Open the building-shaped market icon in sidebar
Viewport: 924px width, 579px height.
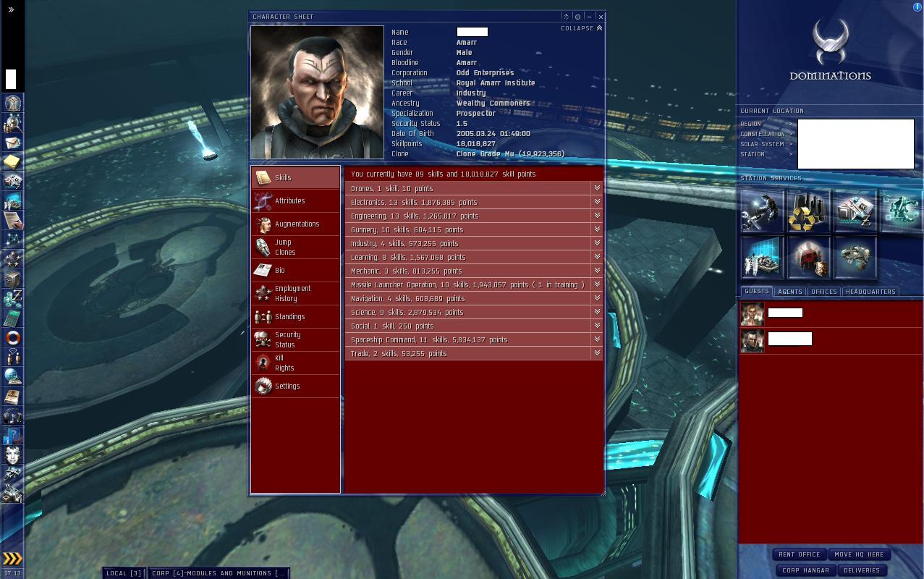[12, 181]
